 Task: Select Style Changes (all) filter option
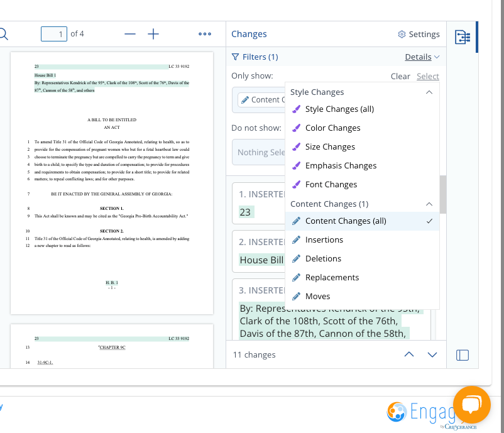click(x=362, y=109)
